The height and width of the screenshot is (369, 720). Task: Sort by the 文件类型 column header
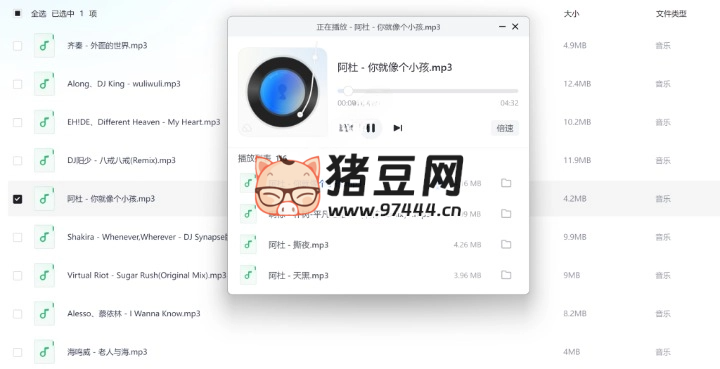(x=671, y=14)
